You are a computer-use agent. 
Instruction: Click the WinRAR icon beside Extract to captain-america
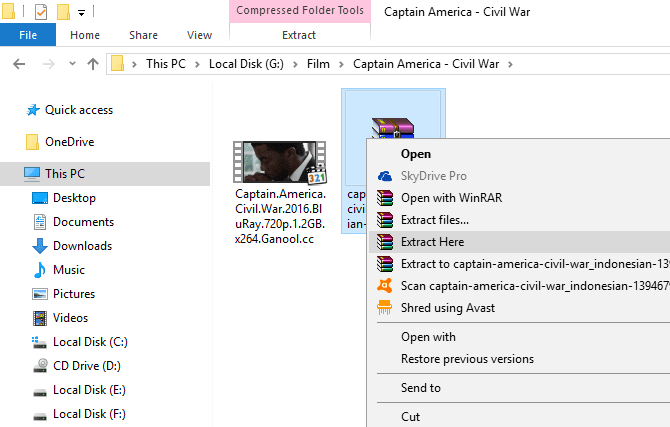(385, 264)
